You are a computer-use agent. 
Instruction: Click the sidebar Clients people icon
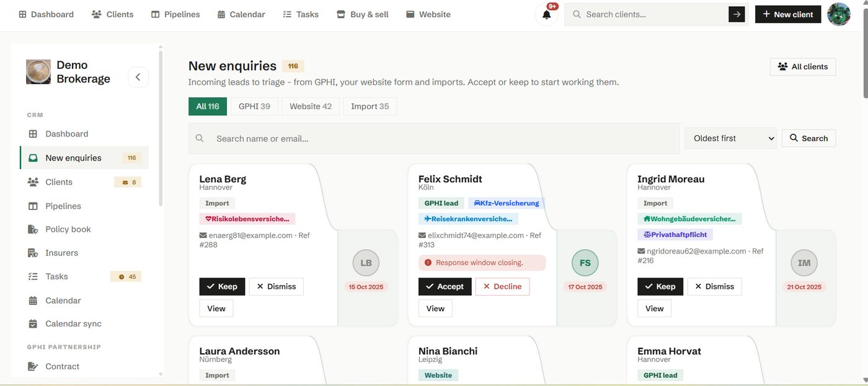point(33,182)
